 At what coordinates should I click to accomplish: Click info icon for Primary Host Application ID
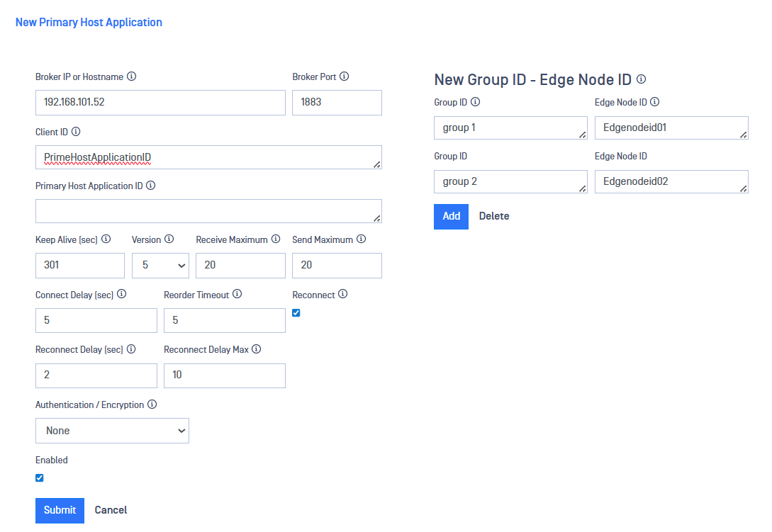[151, 186]
